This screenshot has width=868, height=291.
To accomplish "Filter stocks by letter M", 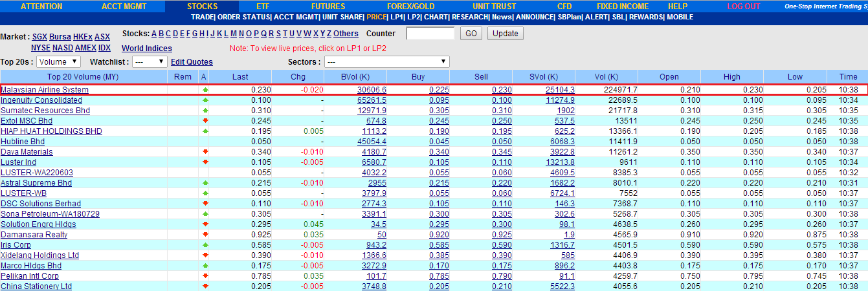I will 233,34.
